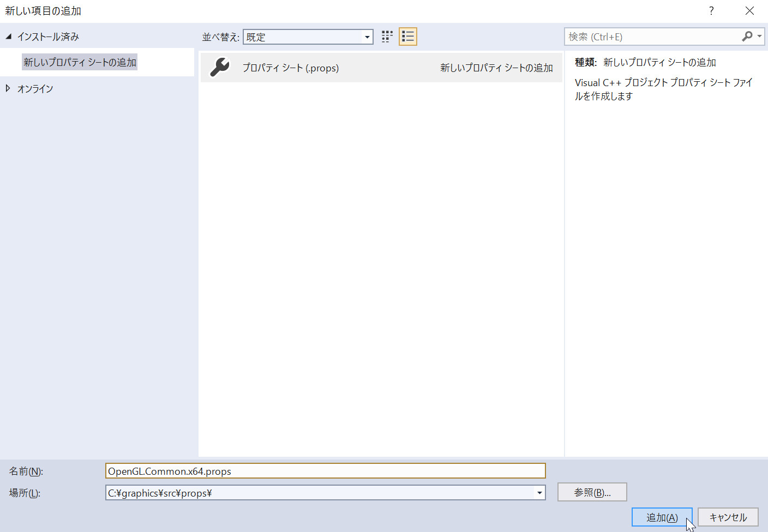The width and height of the screenshot is (768, 532).
Task: Select the プロパティ シート (.props) template
Action: click(x=290, y=68)
